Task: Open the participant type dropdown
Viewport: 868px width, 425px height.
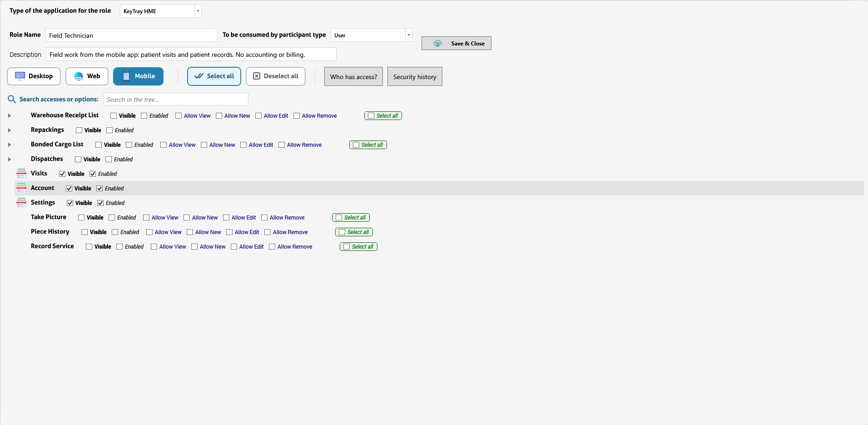Action: tap(408, 35)
